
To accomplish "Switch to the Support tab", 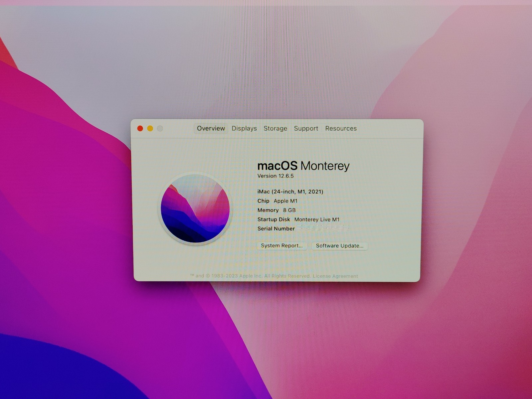I will click(306, 128).
